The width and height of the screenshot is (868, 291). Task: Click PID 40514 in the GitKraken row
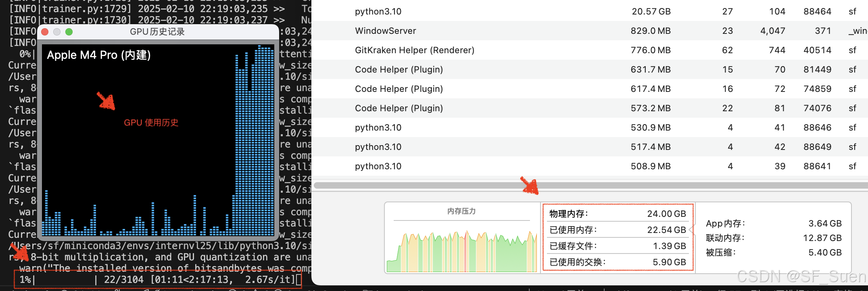click(817, 50)
